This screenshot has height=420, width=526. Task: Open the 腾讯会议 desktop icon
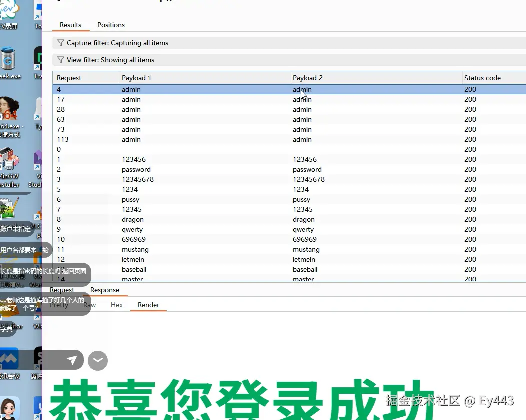click(x=10, y=363)
